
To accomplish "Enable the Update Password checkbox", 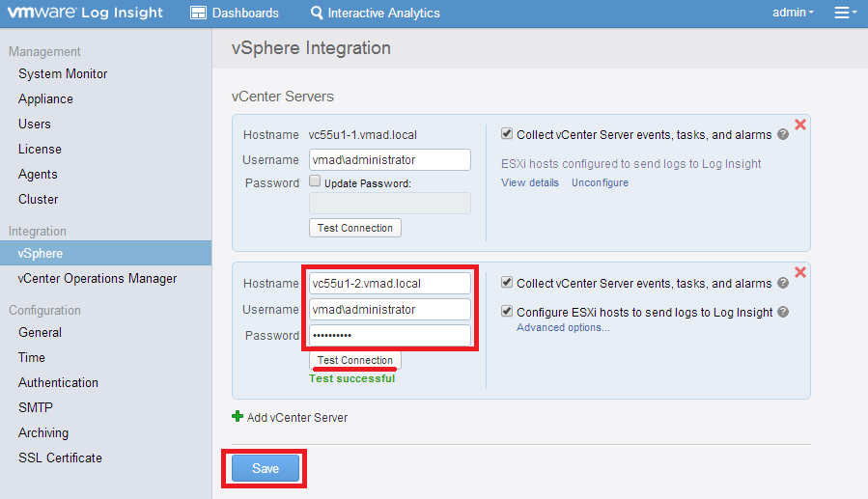I will click(x=315, y=181).
